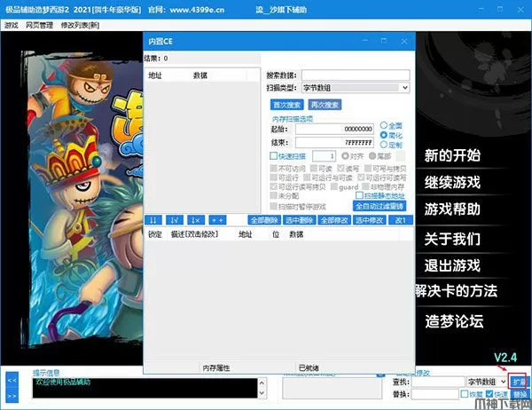Open the 网页管理 menu

pyautogui.click(x=39, y=25)
